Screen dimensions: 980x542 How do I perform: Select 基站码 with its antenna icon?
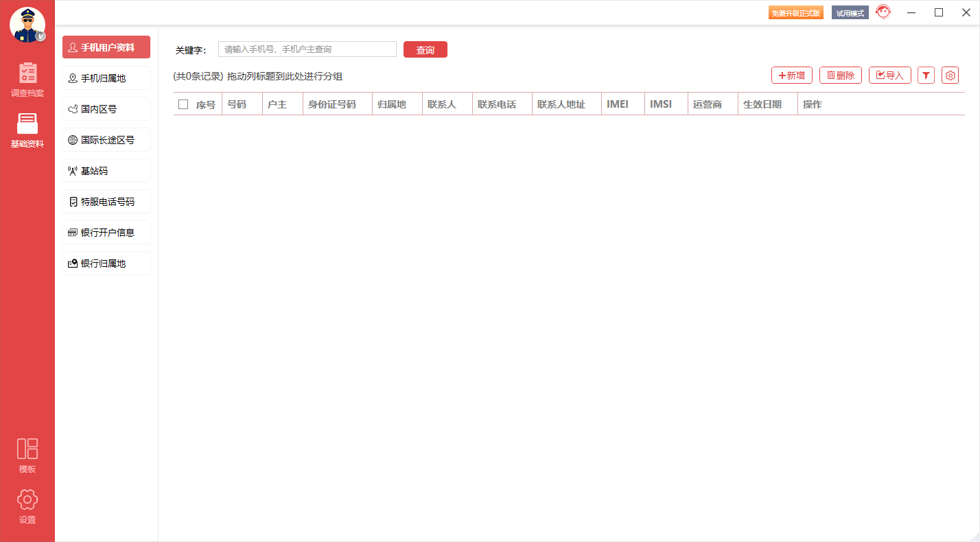click(x=106, y=170)
